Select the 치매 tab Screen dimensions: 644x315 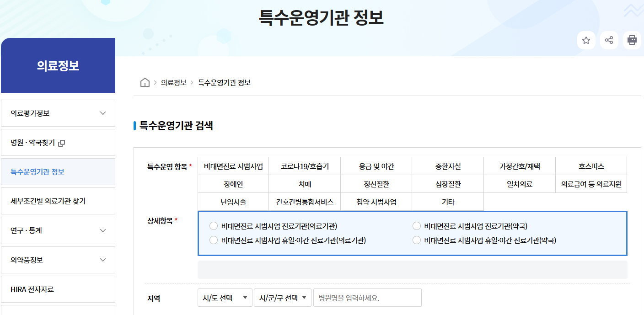[305, 184]
